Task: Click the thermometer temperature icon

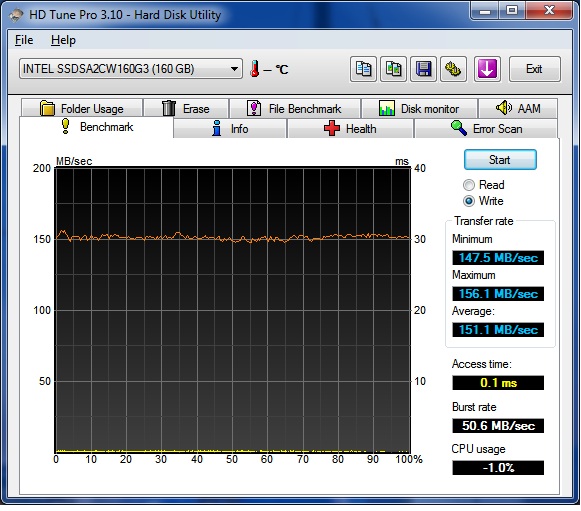Action: [255, 69]
